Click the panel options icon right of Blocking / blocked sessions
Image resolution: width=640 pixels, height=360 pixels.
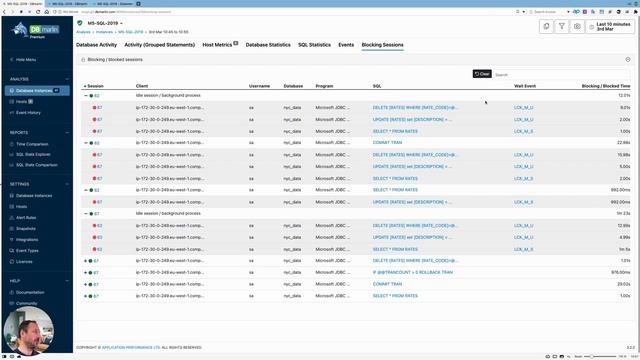point(628,60)
